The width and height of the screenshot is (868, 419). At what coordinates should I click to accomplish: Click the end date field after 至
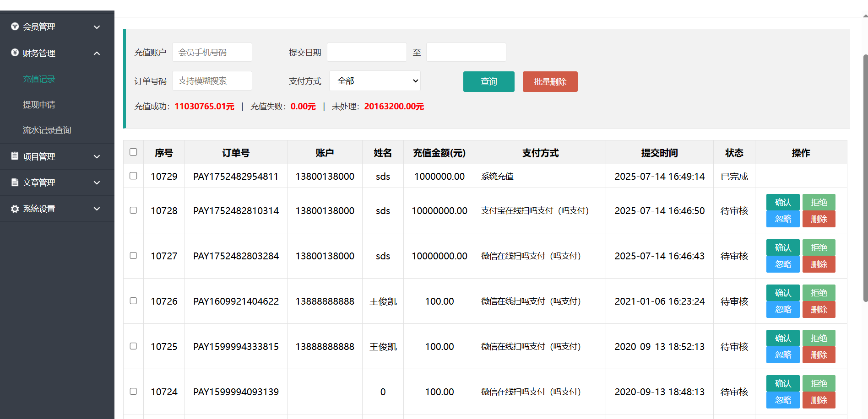pos(466,52)
